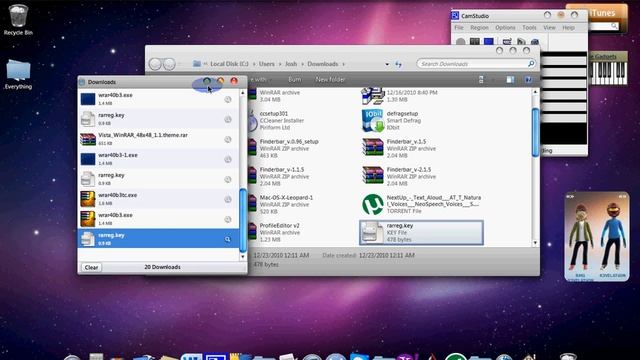The height and width of the screenshot is (360, 640).
Task: Select rarreg.key KEY file in Explorer
Action: pos(422,233)
